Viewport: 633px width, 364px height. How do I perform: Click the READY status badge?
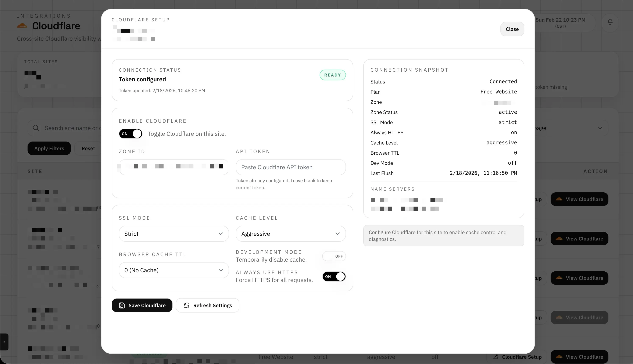click(333, 75)
